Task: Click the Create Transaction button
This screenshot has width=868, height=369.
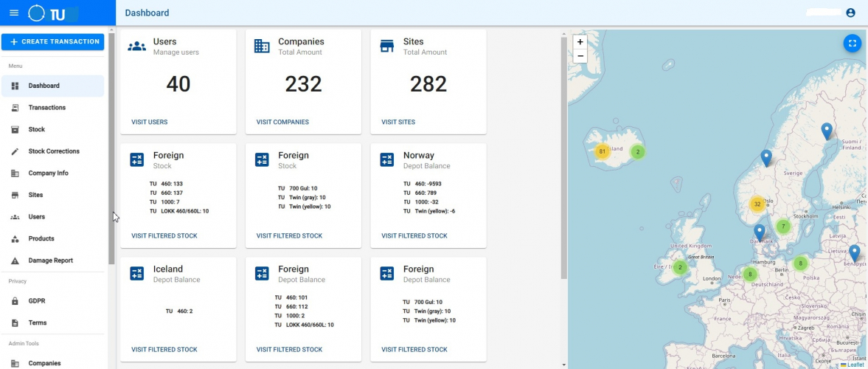Action: 52,41
